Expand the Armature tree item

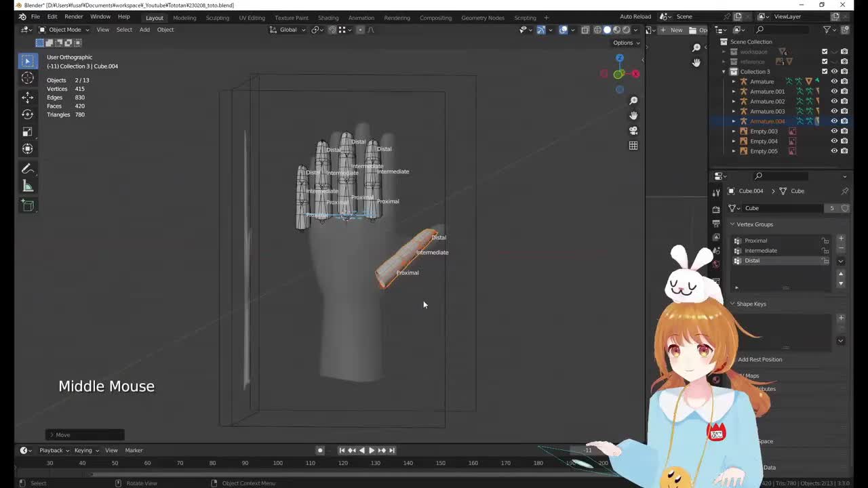click(733, 81)
